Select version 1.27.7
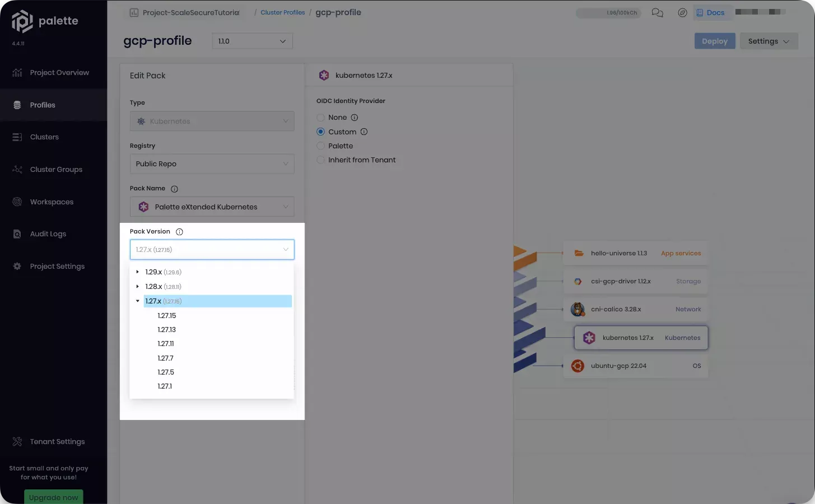Image resolution: width=815 pixels, height=504 pixels. [165, 358]
